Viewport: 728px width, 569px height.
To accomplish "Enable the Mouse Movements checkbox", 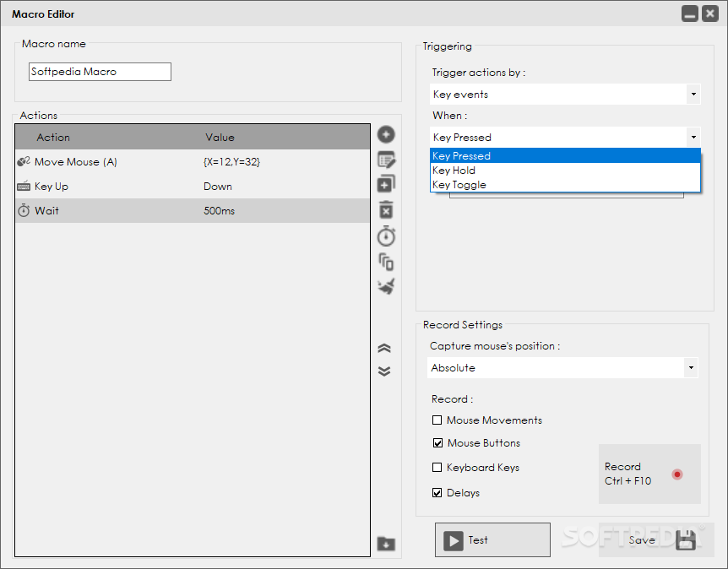I will point(437,420).
